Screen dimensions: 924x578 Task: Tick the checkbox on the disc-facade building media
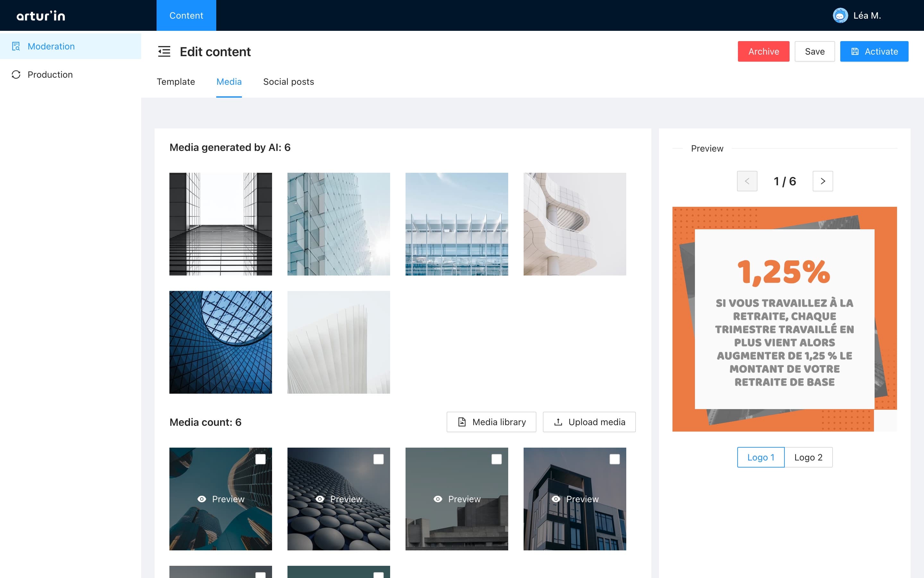click(x=378, y=459)
